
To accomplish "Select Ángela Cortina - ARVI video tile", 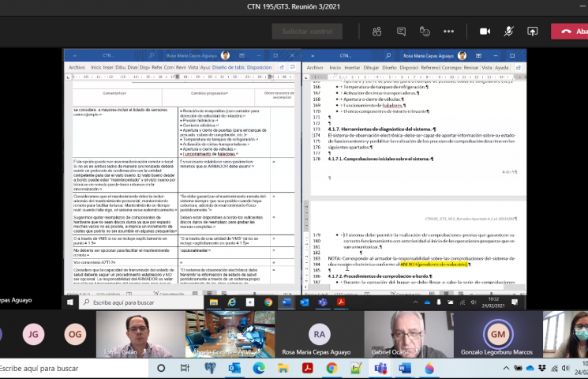I will tap(230, 334).
